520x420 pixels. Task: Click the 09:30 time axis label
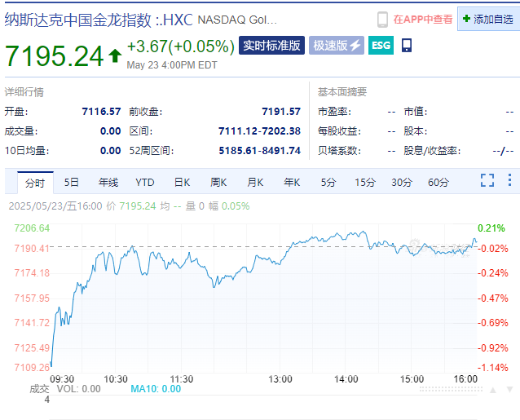tap(62, 379)
